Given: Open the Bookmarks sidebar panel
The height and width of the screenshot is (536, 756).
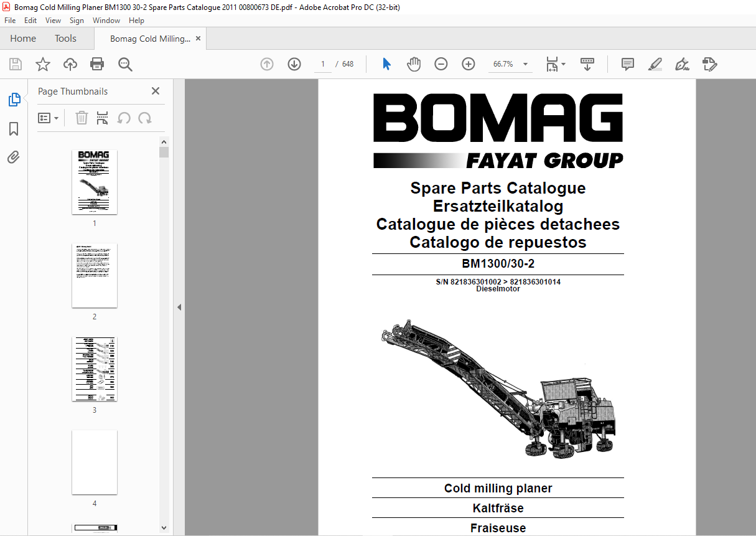Looking at the screenshot, I should (14, 129).
